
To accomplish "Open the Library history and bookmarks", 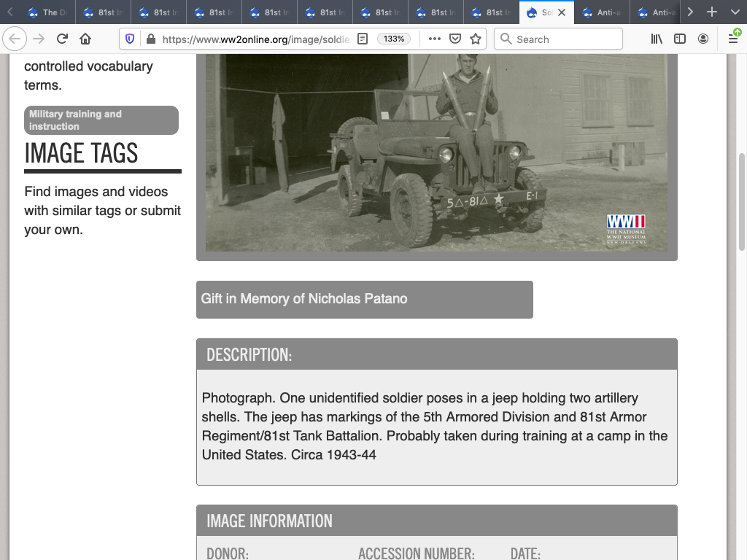I will 657,39.
